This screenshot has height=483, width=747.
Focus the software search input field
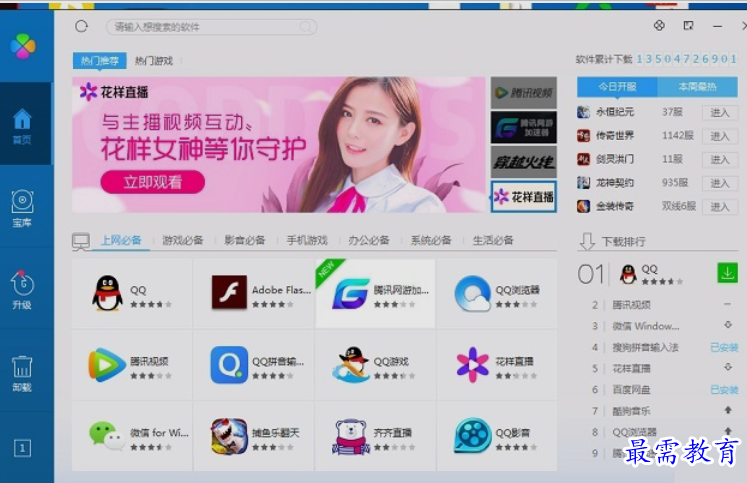click(x=211, y=27)
